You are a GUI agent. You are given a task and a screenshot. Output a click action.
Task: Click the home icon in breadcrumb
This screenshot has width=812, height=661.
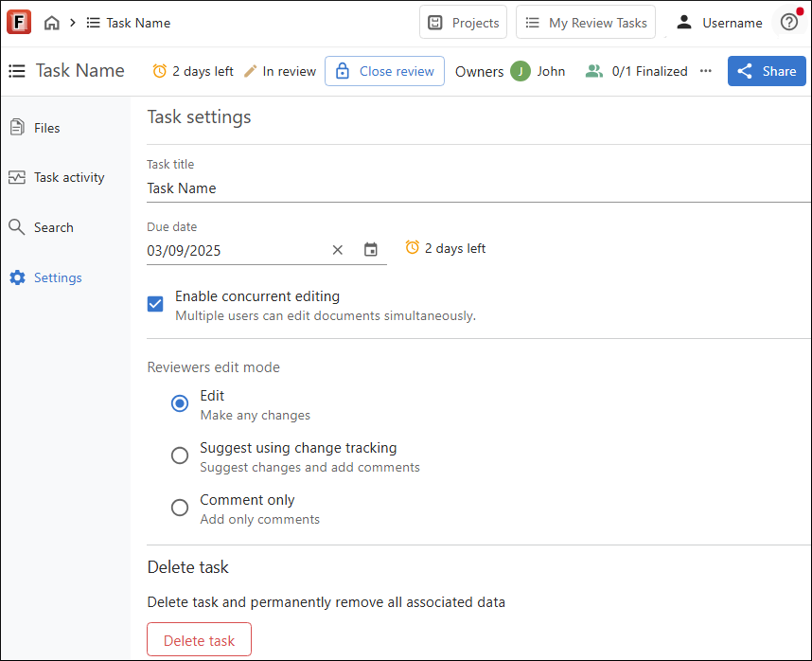click(x=51, y=23)
